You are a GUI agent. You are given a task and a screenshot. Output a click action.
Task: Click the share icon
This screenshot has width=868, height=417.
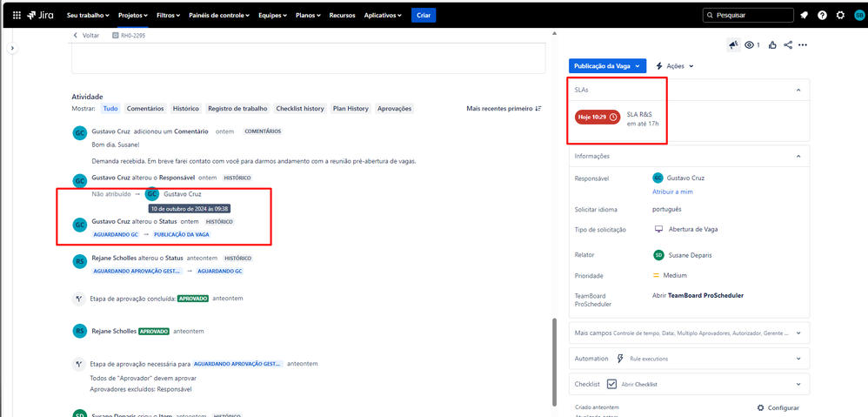pyautogui.click(x=788, y=45)
